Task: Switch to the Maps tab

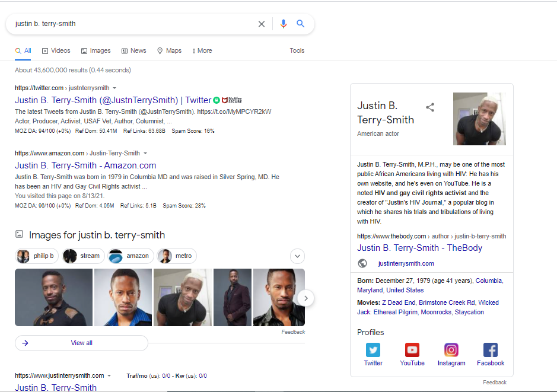Action: tap(170, 51)
